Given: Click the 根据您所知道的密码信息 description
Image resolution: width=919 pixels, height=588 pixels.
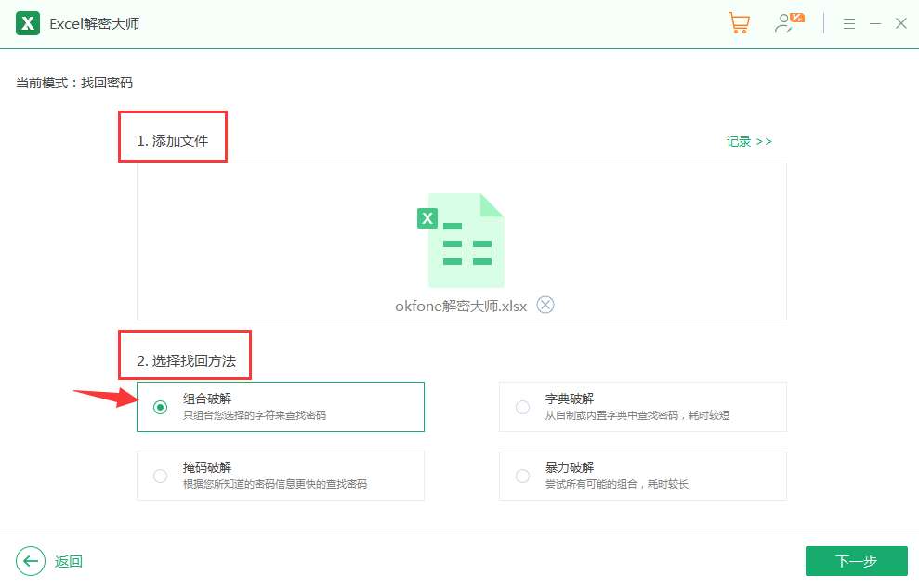Looking at the screenshot, I should [x=275, y=484].
